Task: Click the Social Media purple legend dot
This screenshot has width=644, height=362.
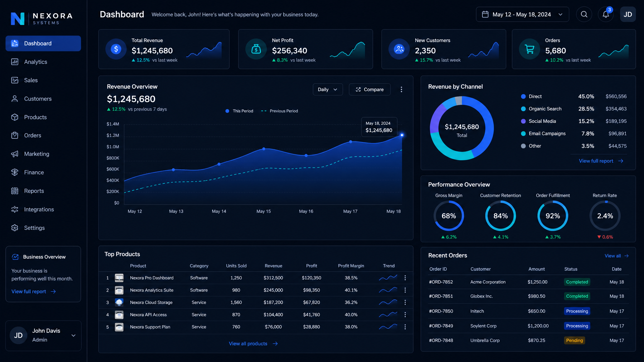Action: coord(523,121)
